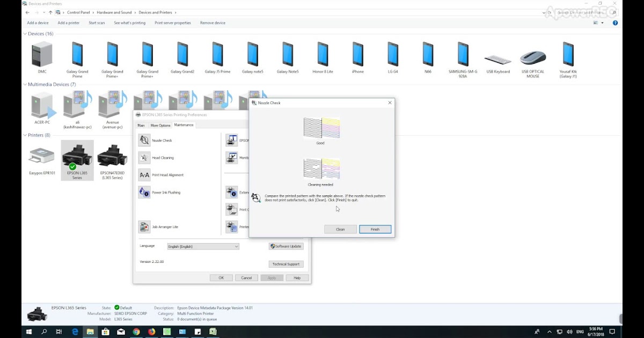
Task: Select the Galaxy Grand2 phone icon
Action: click(182, 54)
